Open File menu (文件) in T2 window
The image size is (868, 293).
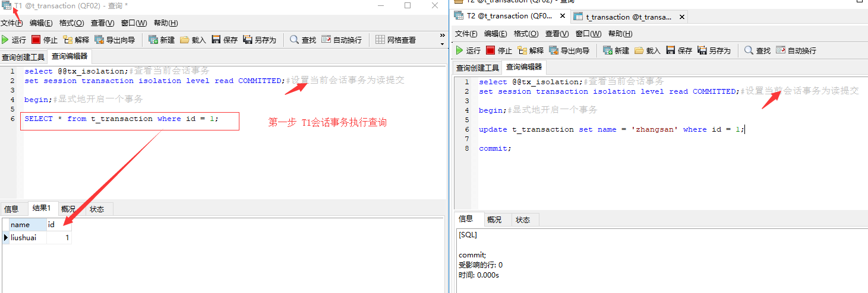click(x=466, y=34)
